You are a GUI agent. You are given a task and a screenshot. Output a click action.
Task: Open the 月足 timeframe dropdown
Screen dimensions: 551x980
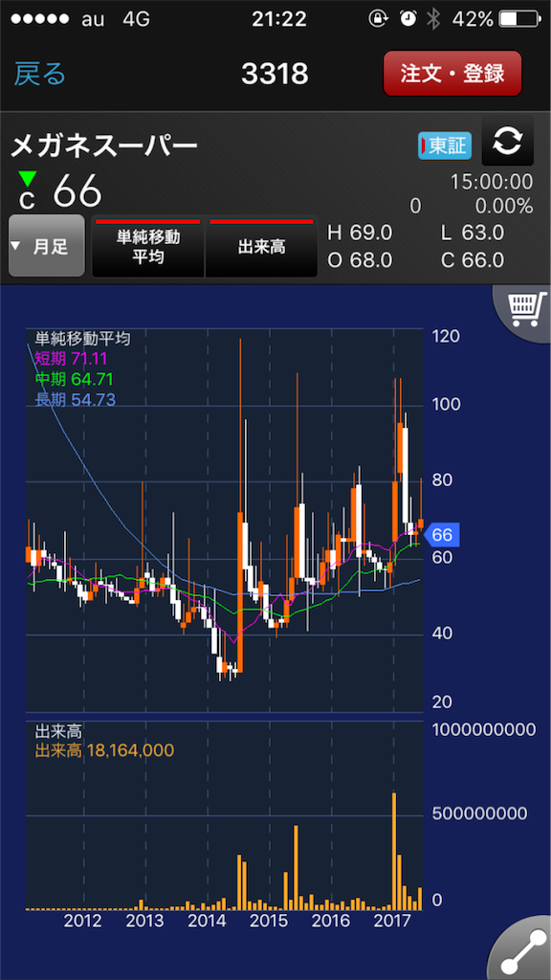[x=46, y=246]
